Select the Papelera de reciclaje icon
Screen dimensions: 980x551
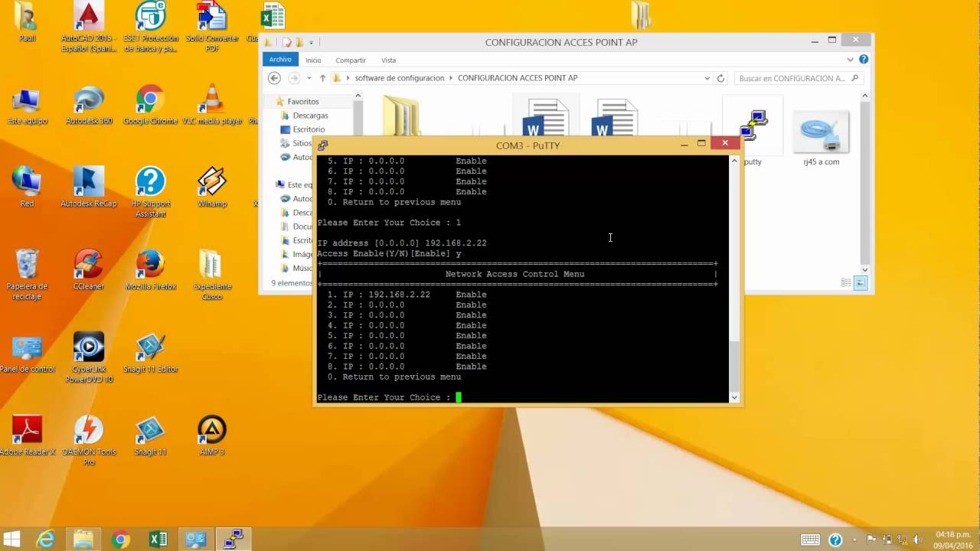click(28, 275)
